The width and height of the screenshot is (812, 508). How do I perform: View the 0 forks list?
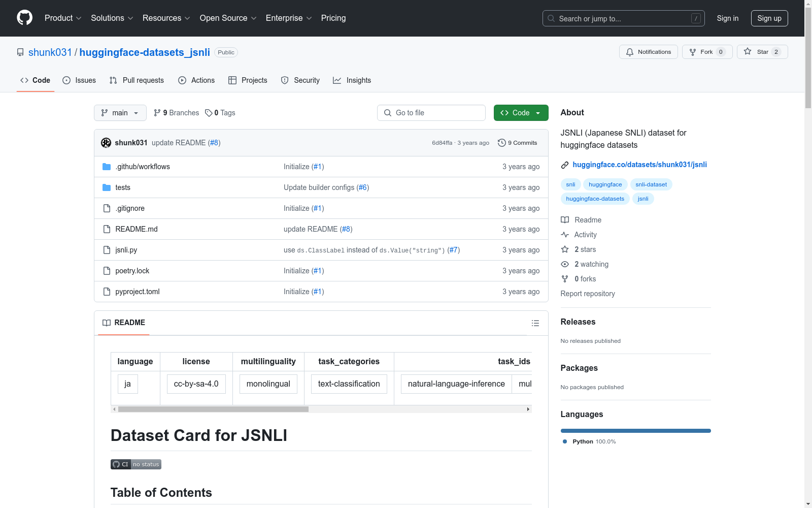pos(579,279)
